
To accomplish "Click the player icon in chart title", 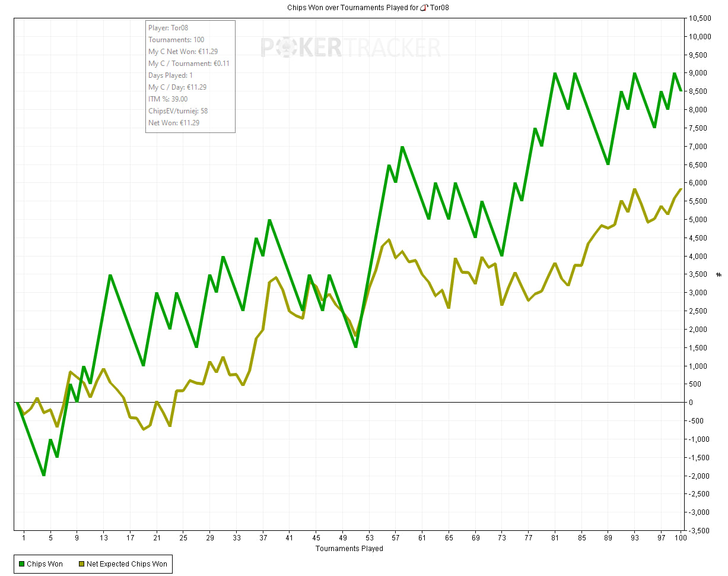I will pyautogui.click(x=424, y=8).
